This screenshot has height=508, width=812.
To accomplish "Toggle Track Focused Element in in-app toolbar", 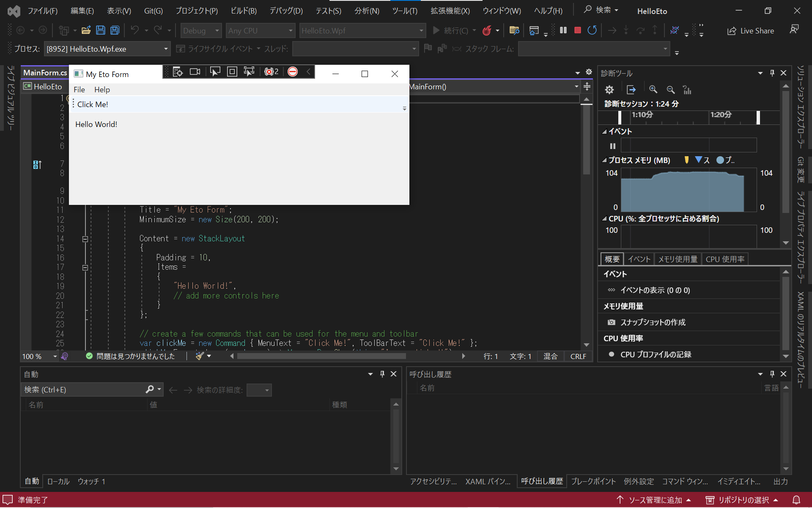I will [249, 72].
